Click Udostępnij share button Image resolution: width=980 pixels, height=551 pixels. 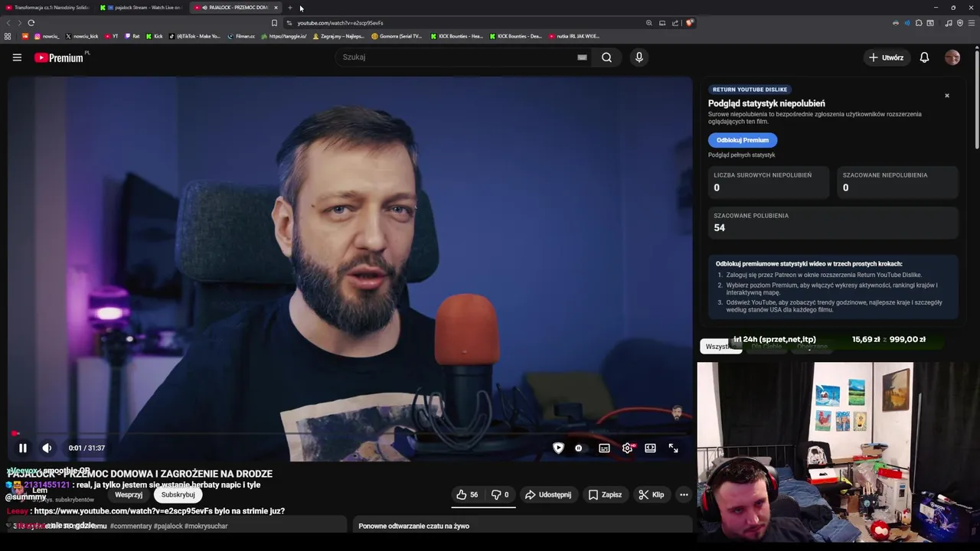tap(548, 495)
